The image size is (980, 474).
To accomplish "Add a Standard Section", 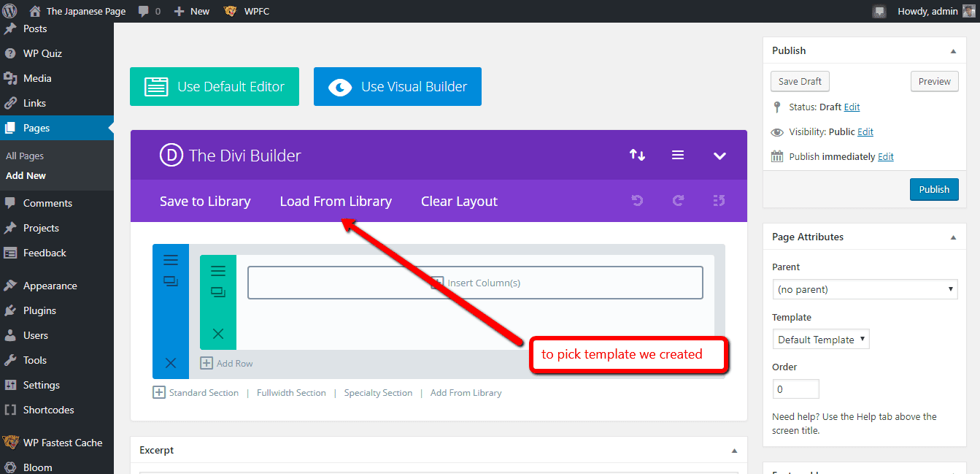I will [x=196, y=392].
